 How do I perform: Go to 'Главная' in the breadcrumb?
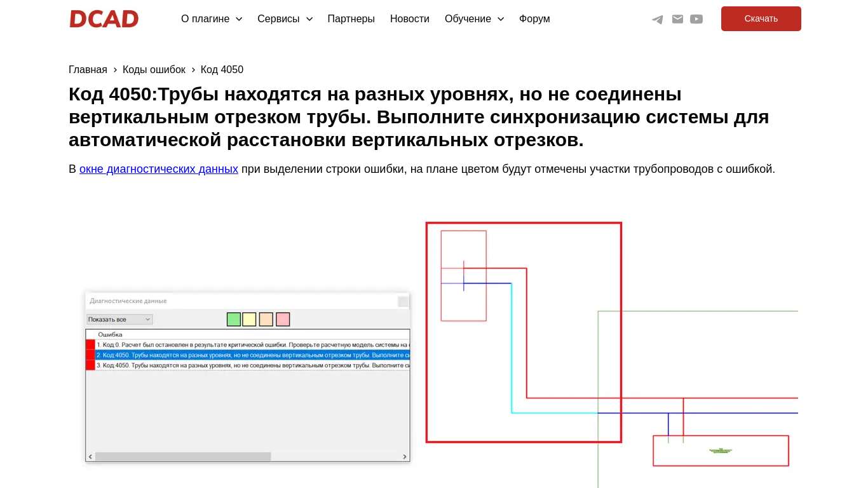click(88, 70)
